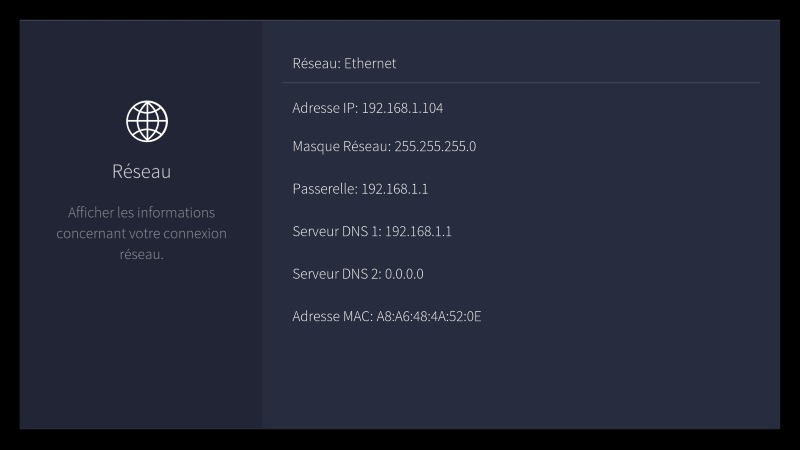Click the word 'réseau.' ending the description
Image resolution: width=800 pixels, height=450 pixels.
[141, 254]
